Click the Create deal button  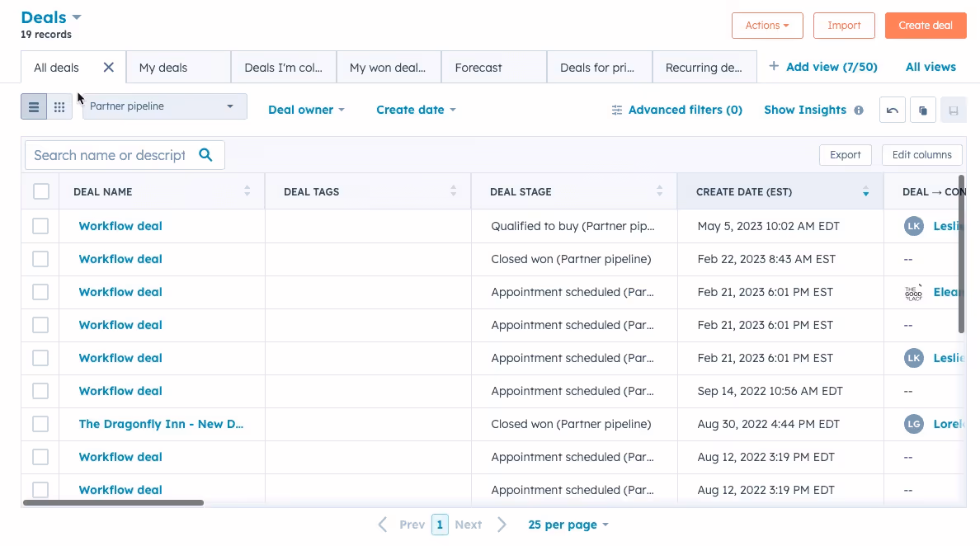(x=926, y=26)
